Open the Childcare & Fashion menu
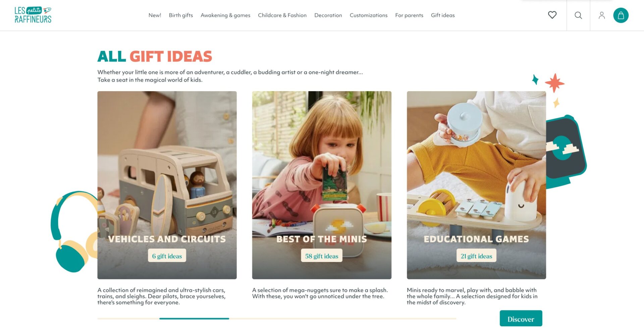Image resolution: width=644 pixels, height=334 pixels. [x=282, y=15]
